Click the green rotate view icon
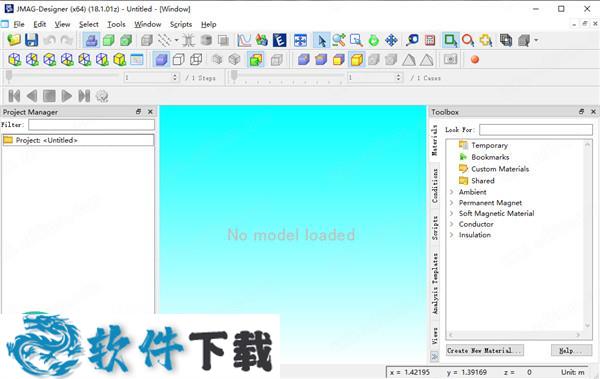 click(x=374, y=40)
